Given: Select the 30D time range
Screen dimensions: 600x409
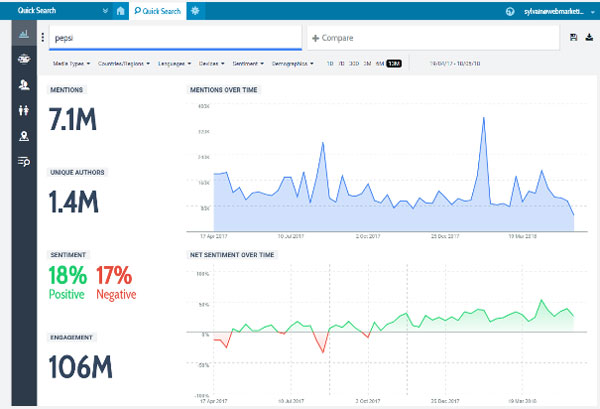Looking at the screenshot, I should click(354, 64).
